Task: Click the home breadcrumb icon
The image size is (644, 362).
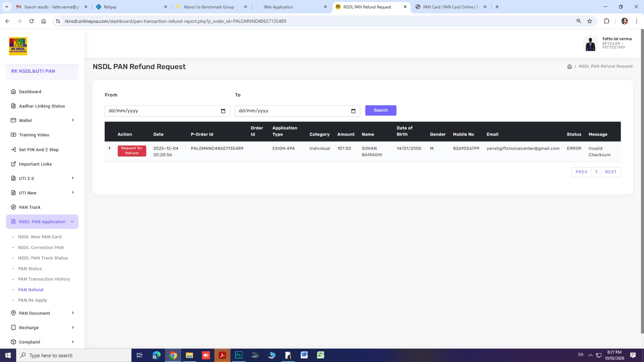Action: [569, 66]
